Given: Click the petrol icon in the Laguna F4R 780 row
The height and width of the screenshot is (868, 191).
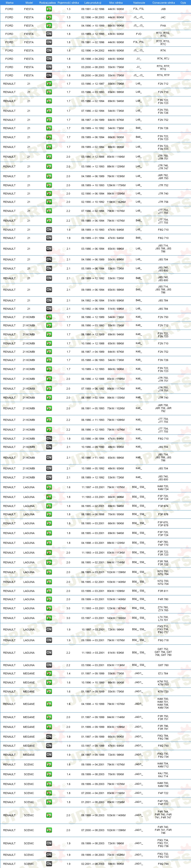Looking at the screenshot, I should click(49, 599).
